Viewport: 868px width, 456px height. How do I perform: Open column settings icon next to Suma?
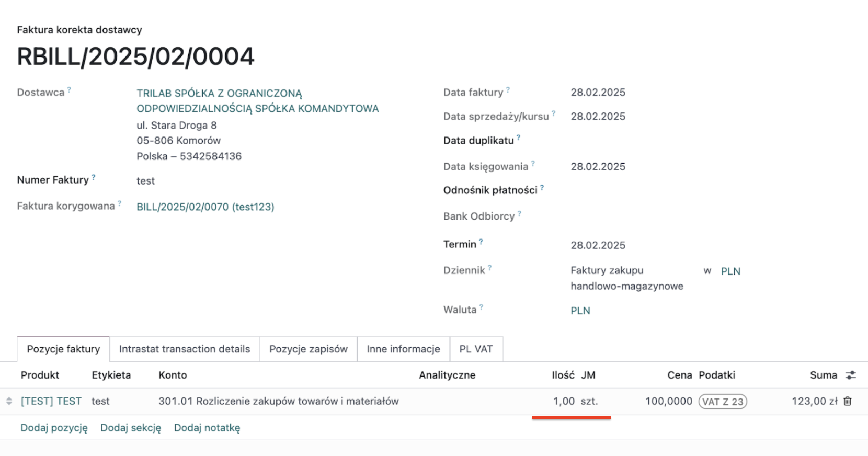pos(851,375)
